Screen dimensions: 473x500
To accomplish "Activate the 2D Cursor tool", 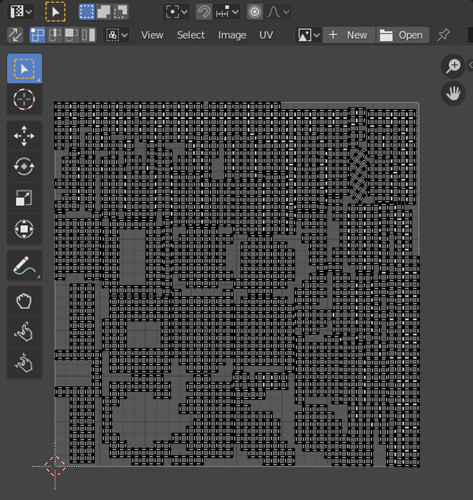I will (x=24, y=99).
